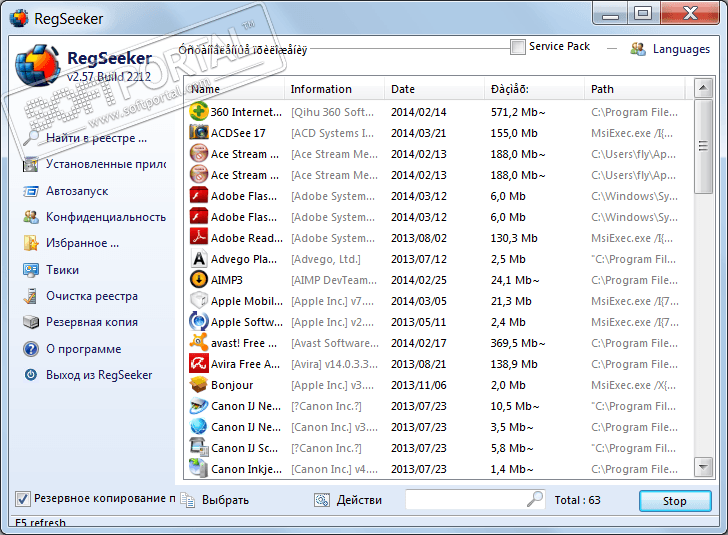This screenshot has height=535, width=728.
Task: Click Выход из RegSeeker
Action: tap(99, 375)
